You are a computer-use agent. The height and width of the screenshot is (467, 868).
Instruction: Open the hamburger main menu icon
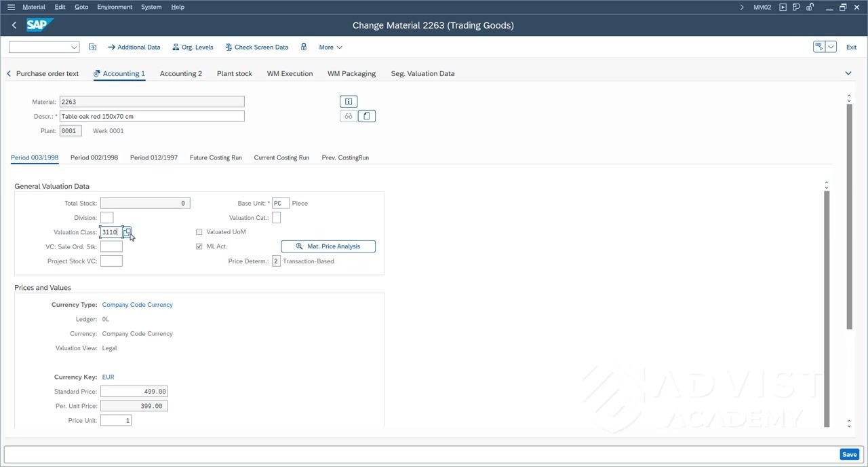point(11,7)
